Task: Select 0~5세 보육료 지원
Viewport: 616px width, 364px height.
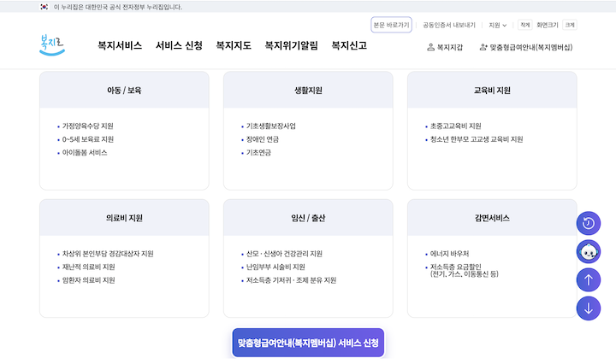Action: click(x=87, y=139)
